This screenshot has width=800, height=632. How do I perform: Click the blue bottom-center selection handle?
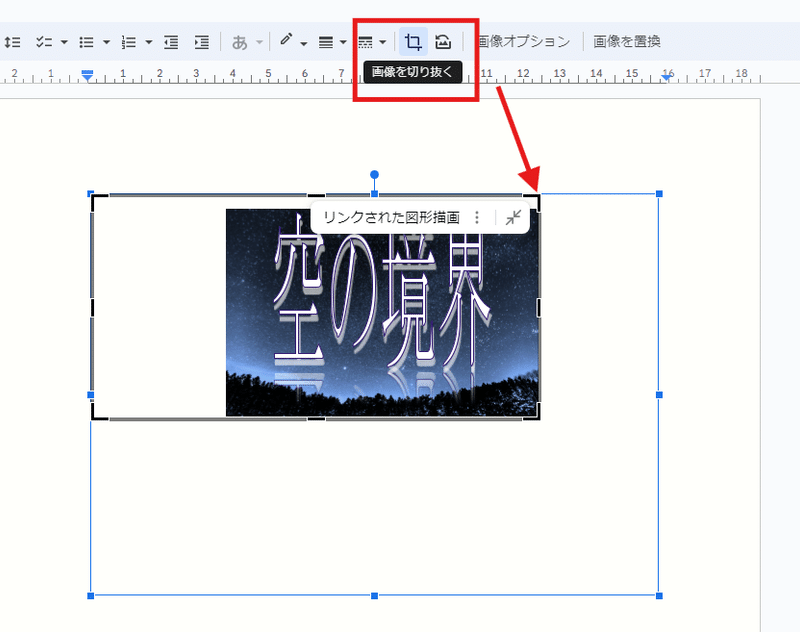[374, 596]
